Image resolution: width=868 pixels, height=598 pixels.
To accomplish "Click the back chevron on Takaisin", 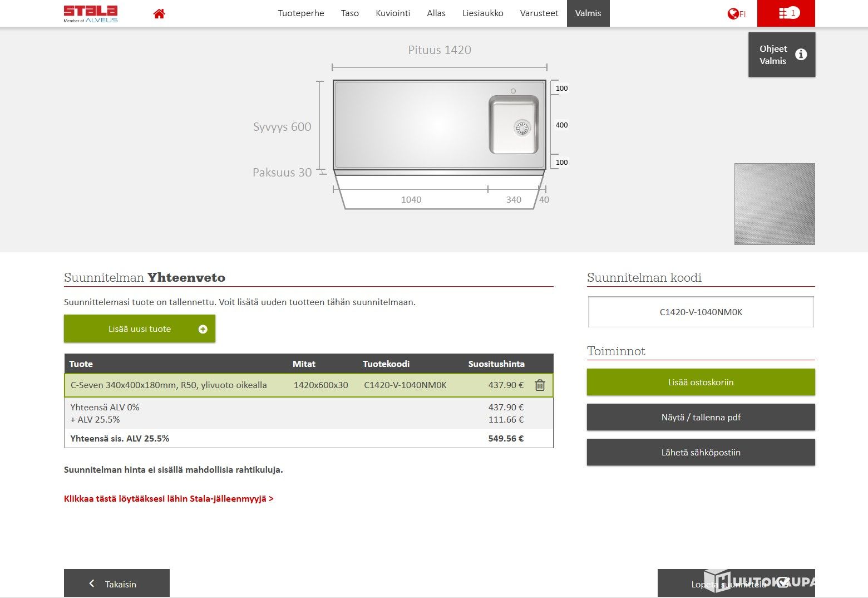I will pos(92,584).
